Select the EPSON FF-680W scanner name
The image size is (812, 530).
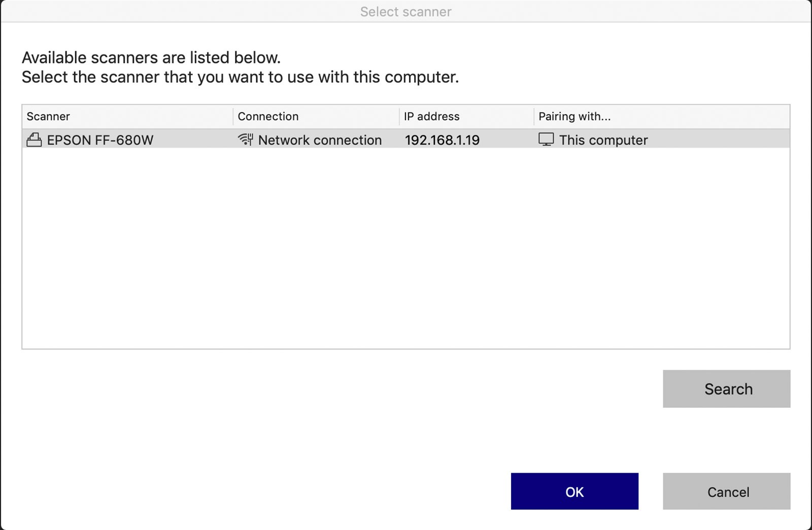(100, 140)
